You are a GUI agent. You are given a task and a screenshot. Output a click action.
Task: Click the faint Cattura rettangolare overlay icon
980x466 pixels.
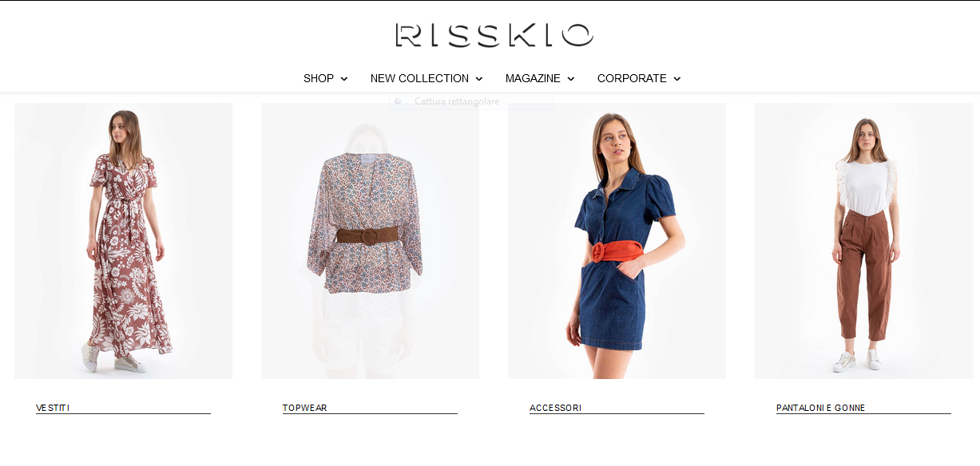point(398,101)
